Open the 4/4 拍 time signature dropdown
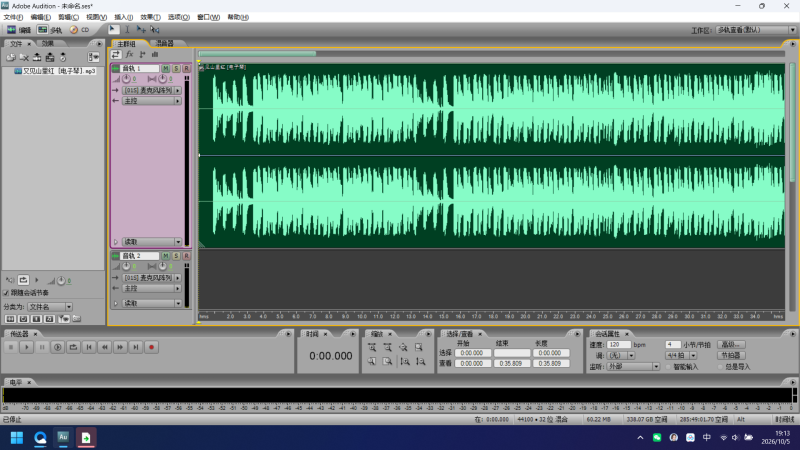 681,356
